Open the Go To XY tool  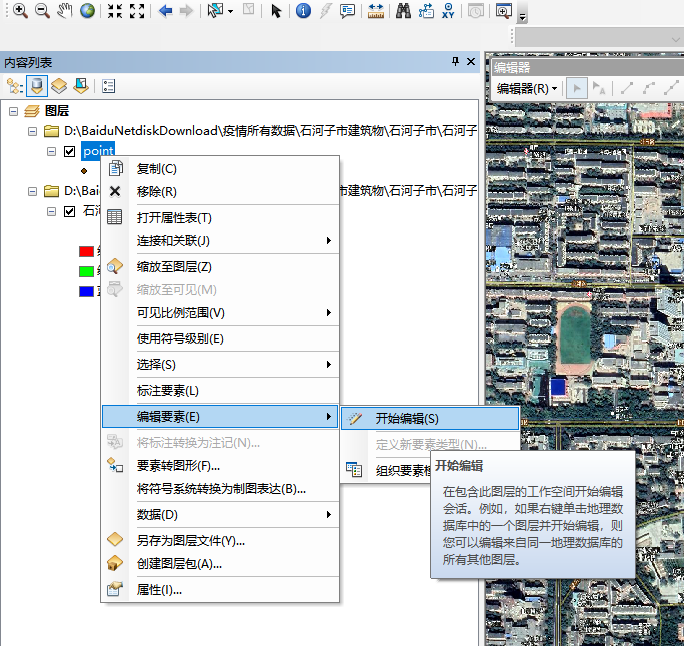(448, 10)
